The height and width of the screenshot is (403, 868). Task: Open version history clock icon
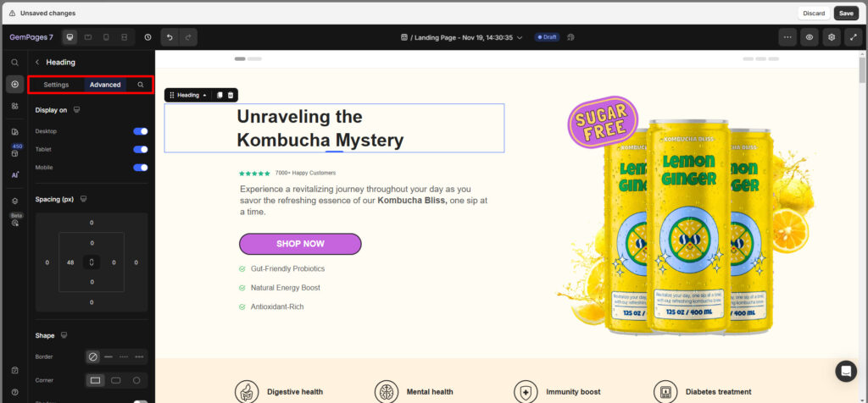(x=147, y=37)
